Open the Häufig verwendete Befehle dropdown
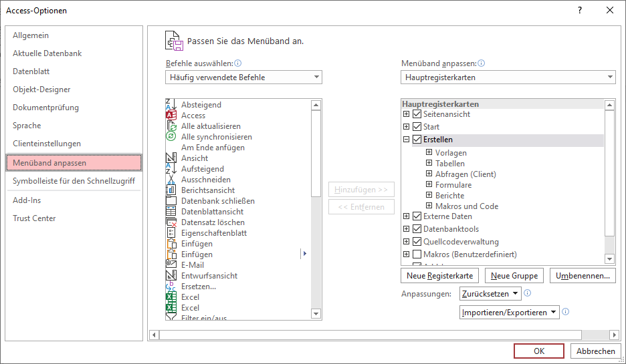This screenshot has width=626, height=364. [243, 77]
